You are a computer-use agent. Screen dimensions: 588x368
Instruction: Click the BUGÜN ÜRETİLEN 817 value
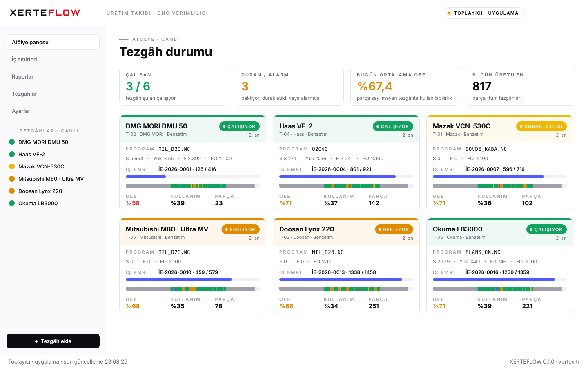click(x=482, y=86)
